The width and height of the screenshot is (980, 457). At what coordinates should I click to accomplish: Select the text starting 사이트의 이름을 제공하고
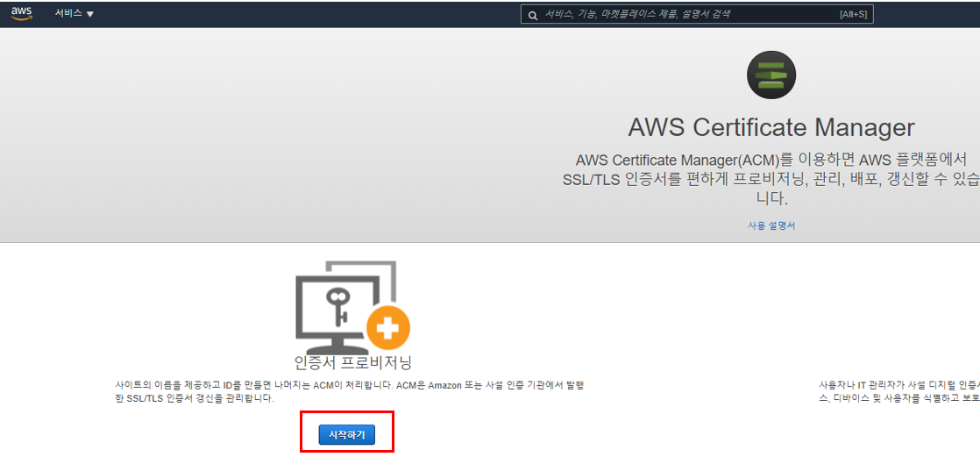350,392
